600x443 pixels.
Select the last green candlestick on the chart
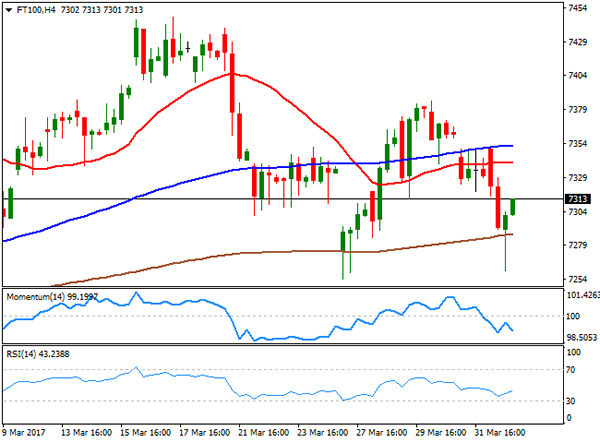513,207
